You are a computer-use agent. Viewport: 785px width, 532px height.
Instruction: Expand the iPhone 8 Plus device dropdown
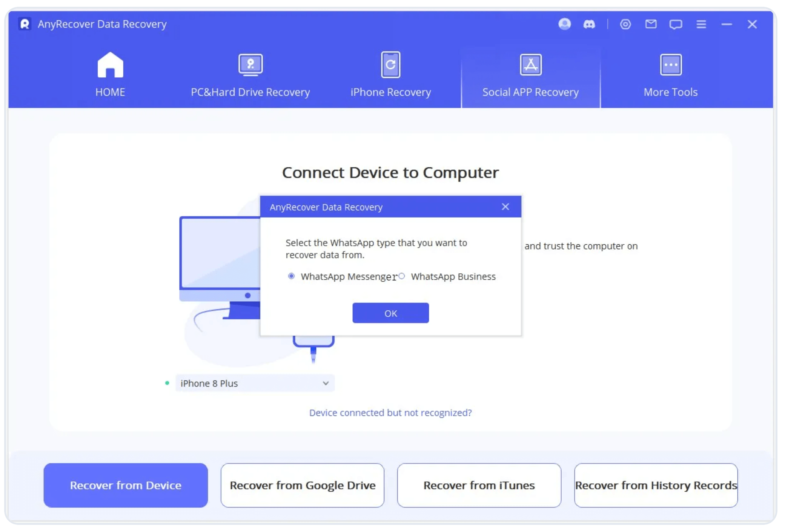coord(255,383)
